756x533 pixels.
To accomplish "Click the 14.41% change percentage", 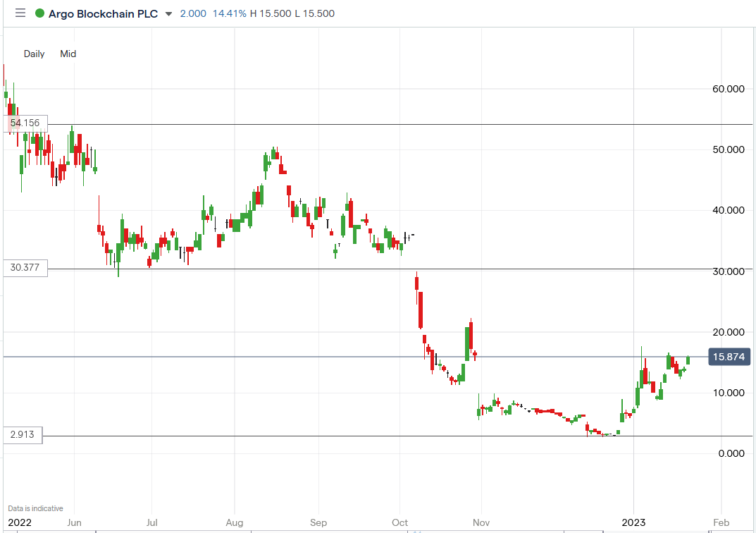I will (x=230, y=13).
